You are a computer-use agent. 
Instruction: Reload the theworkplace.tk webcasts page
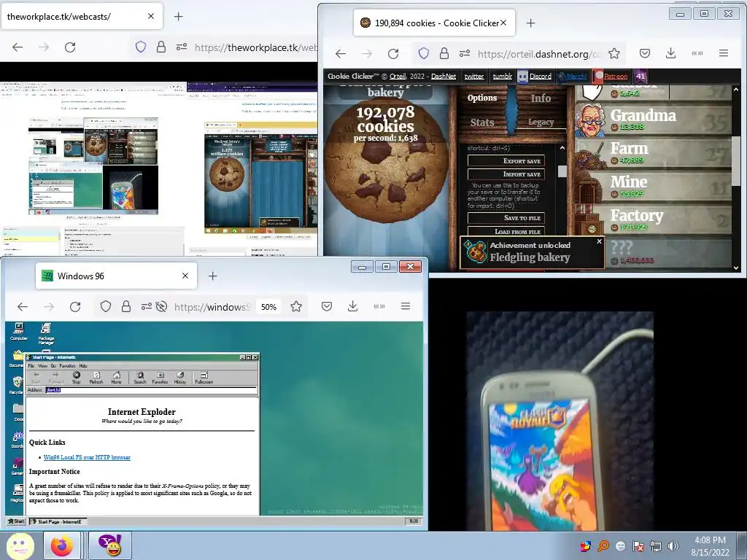[70, 47]
